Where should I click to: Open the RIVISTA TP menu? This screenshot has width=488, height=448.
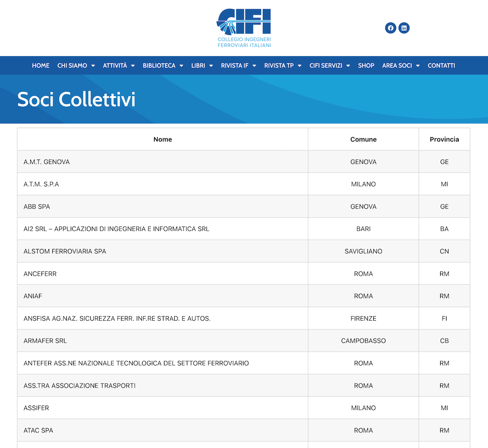coord(279,66)
